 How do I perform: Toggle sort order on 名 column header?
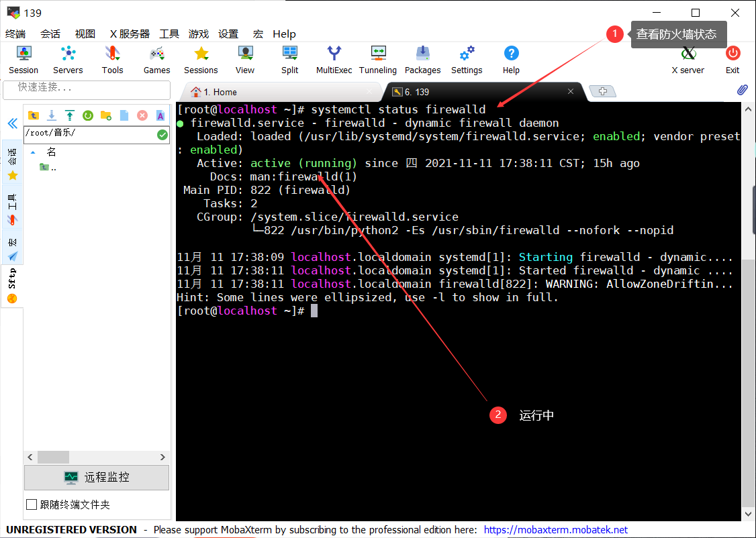(x=52, y=151)
